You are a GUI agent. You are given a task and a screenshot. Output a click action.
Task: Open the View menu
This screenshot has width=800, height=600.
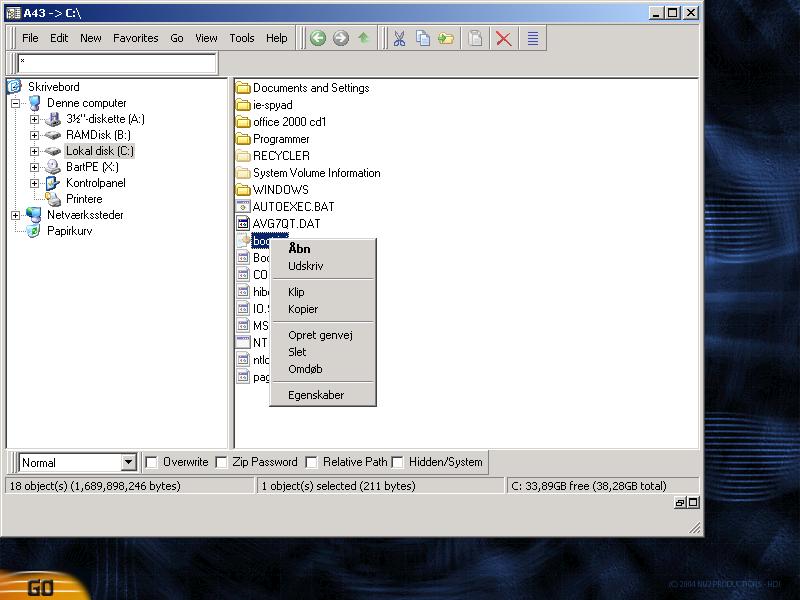pos(206,38)
